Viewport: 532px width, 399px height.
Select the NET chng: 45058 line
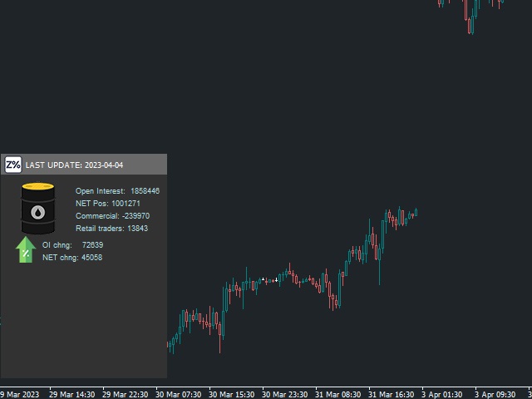tap(72, 258)
